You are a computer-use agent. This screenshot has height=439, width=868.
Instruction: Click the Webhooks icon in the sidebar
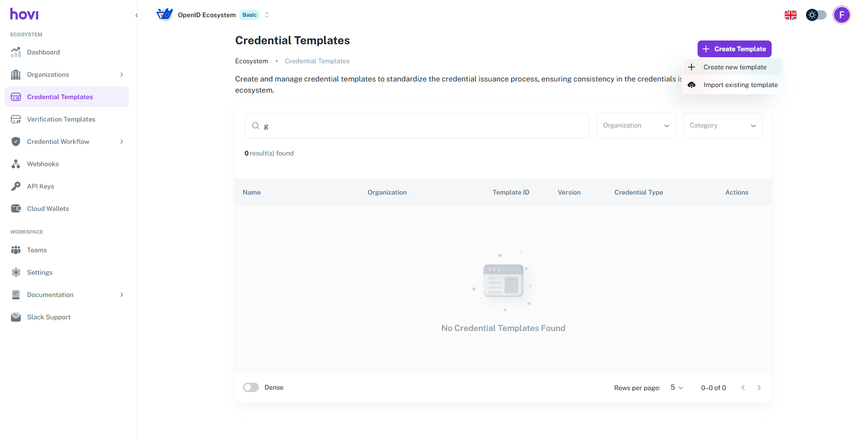point(16,164)
